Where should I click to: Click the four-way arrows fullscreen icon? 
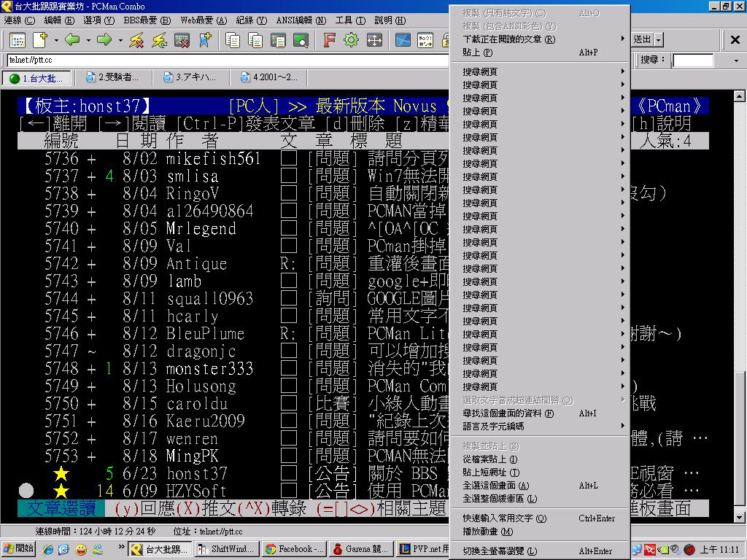(374, 40)
